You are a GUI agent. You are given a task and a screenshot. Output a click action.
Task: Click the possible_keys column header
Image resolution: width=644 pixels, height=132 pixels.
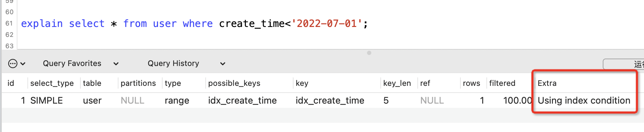click(234, 83)
